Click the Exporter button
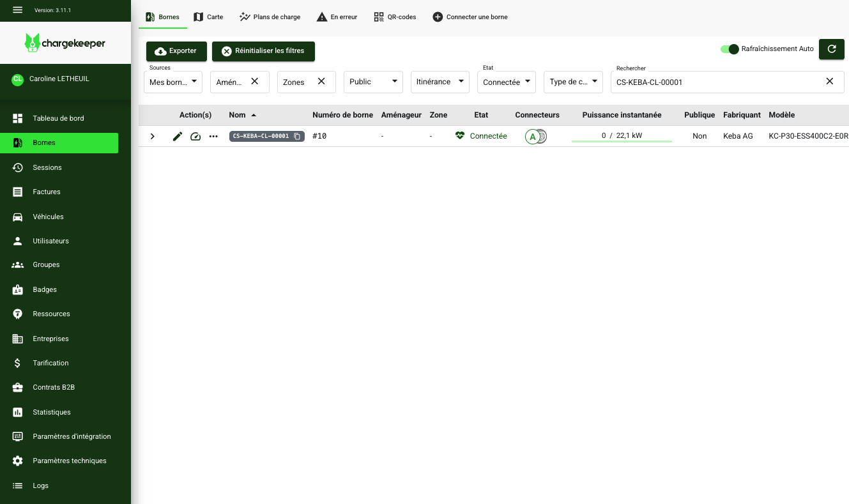This screenshot has height=504, width=849. 176,51
